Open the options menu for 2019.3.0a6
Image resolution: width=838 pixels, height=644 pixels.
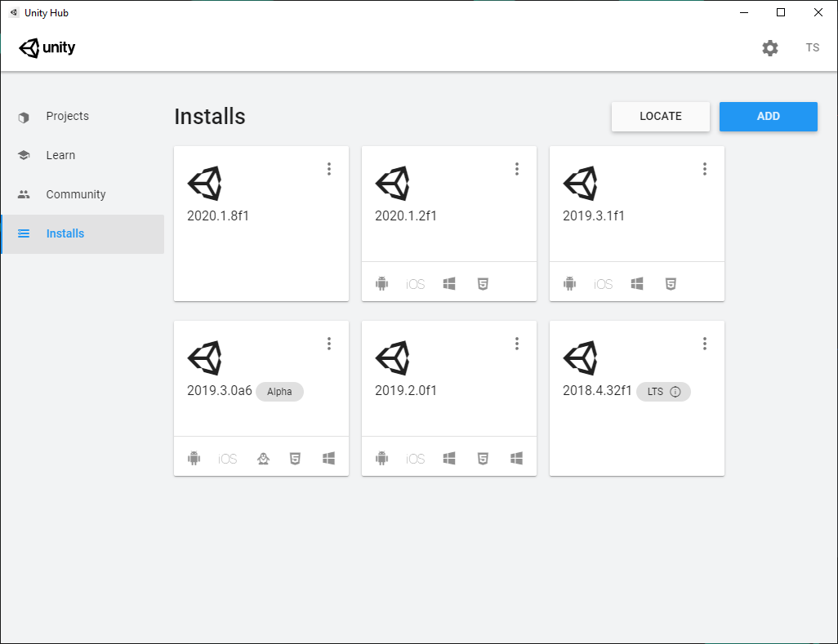click(329, 344)
